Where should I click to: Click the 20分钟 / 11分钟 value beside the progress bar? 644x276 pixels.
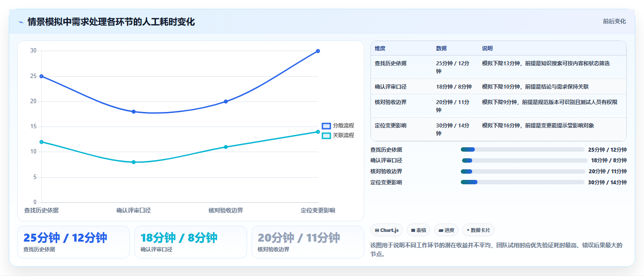pos(607,172)
